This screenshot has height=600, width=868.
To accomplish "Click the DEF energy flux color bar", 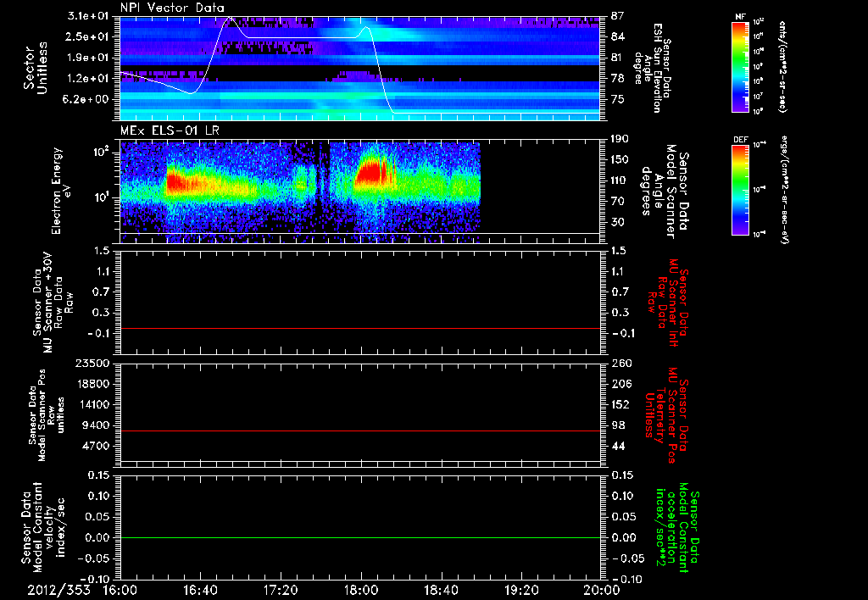I will click(740, 190).
